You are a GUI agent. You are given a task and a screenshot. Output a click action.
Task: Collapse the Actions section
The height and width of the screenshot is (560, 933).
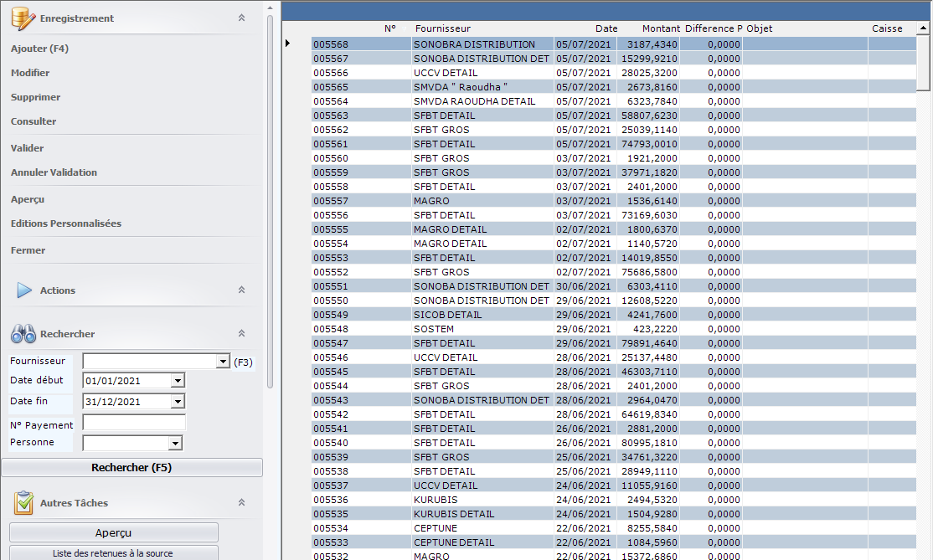pyautogui.click(x=241, y=290)
